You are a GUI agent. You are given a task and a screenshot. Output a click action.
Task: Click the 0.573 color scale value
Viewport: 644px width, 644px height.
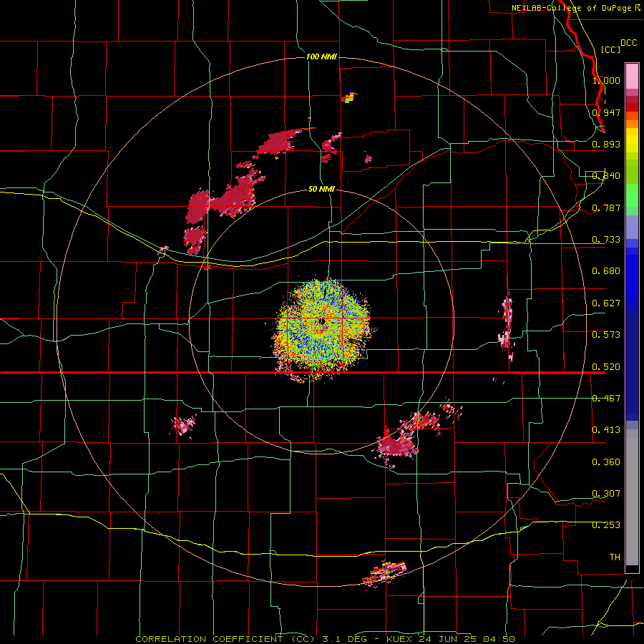(x=606, y=335)
